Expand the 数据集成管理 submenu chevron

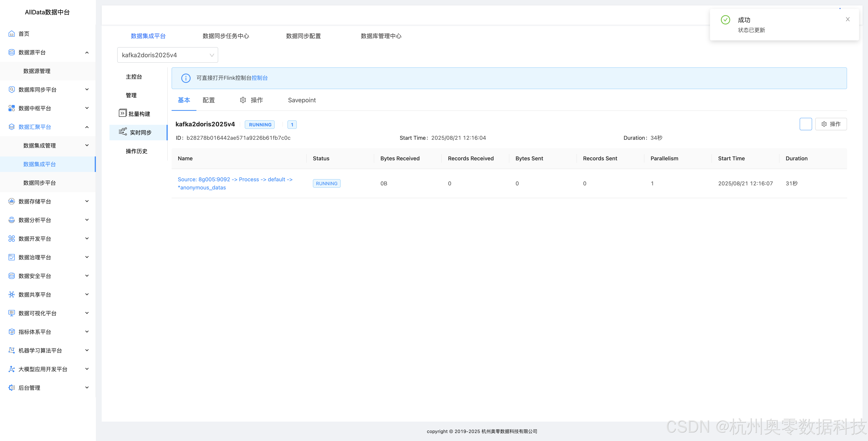87,145
